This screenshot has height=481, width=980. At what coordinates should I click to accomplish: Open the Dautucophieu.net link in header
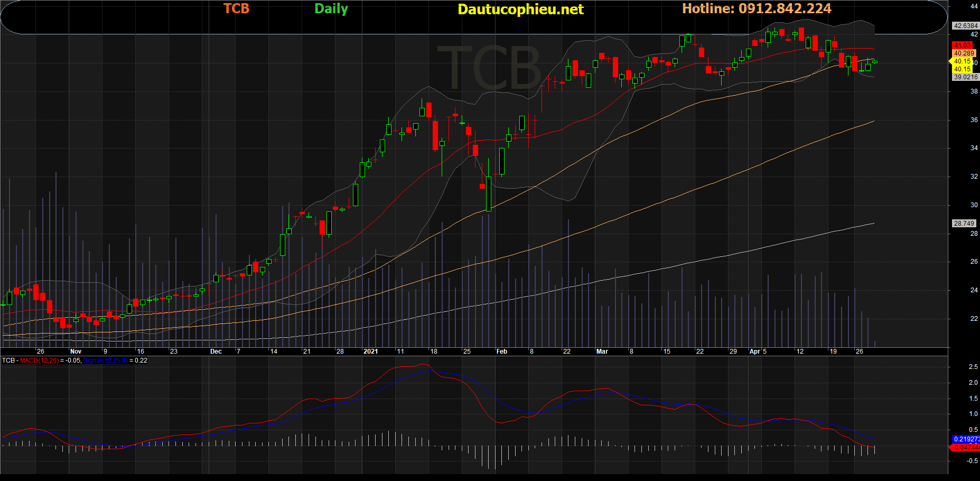pyautogui.click(x=520, y=10)
